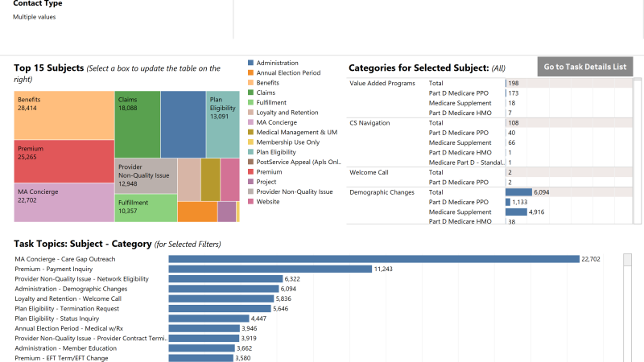Click the 'Categories for Selected Subject' heading
Image resolution: width=644 pixels, height=362 pixels.
click(x=419, y=68)
